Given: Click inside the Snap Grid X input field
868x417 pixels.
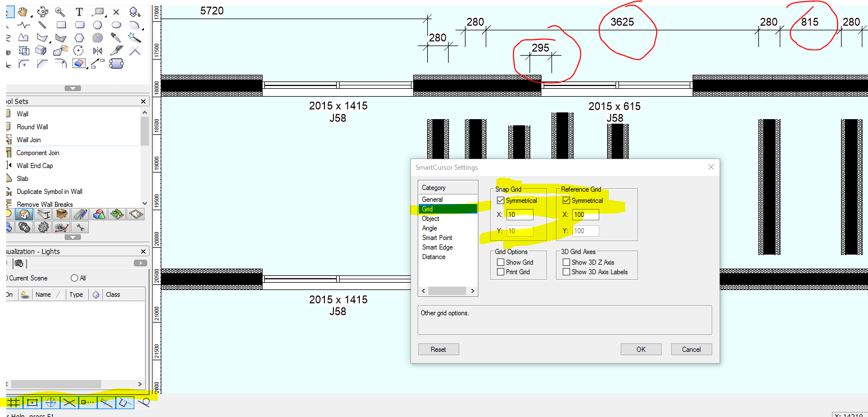Looking at the screenshot, I should (x=518, y=214).
